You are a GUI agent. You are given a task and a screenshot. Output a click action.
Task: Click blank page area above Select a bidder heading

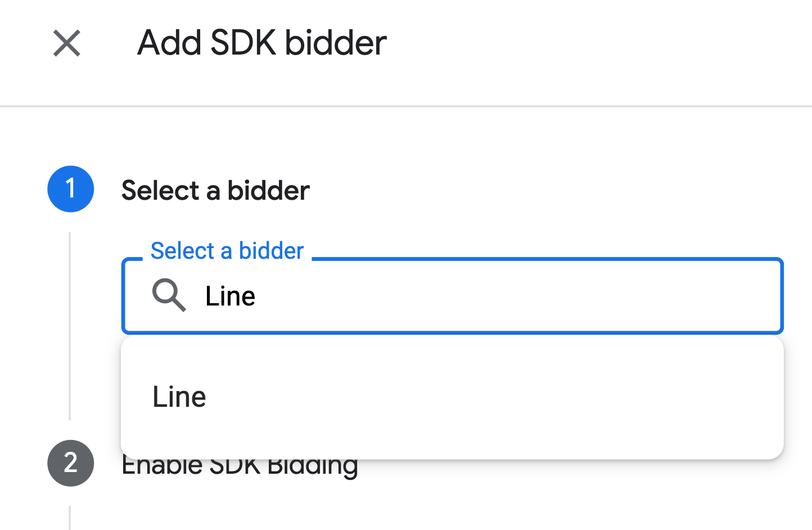pyautogui.click(x=394, y=141)
